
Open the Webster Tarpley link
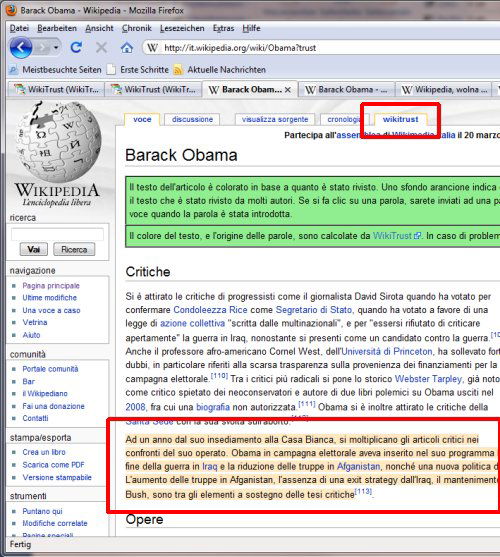(x=428, y=379)
